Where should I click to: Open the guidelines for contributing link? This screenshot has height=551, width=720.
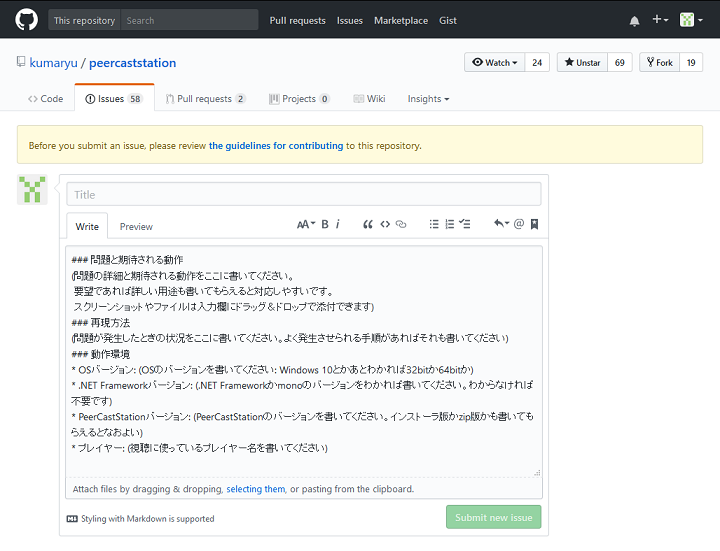276,146
